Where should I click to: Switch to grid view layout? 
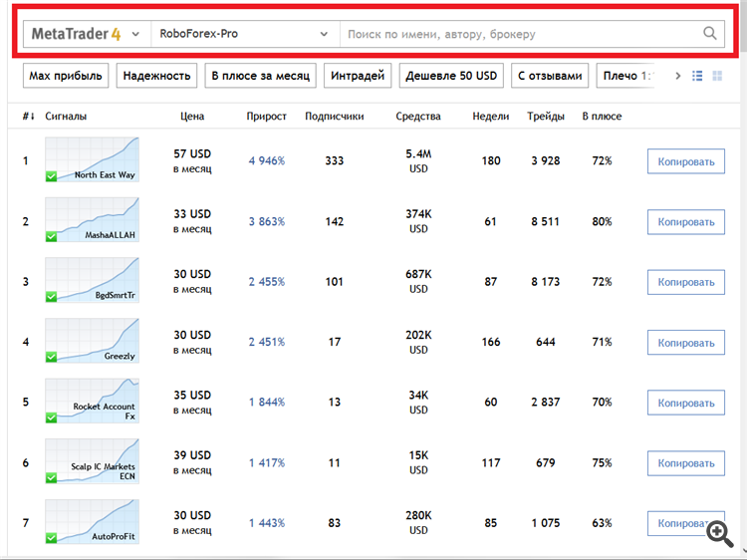[717, 76]
